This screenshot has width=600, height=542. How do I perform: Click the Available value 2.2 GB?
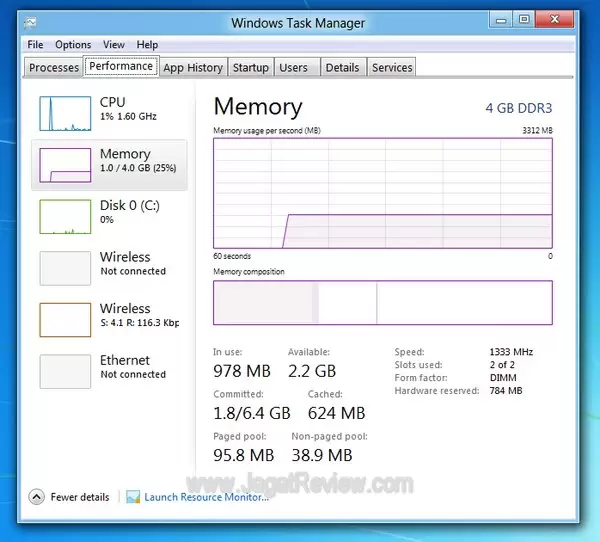click(x=312, y=371)
